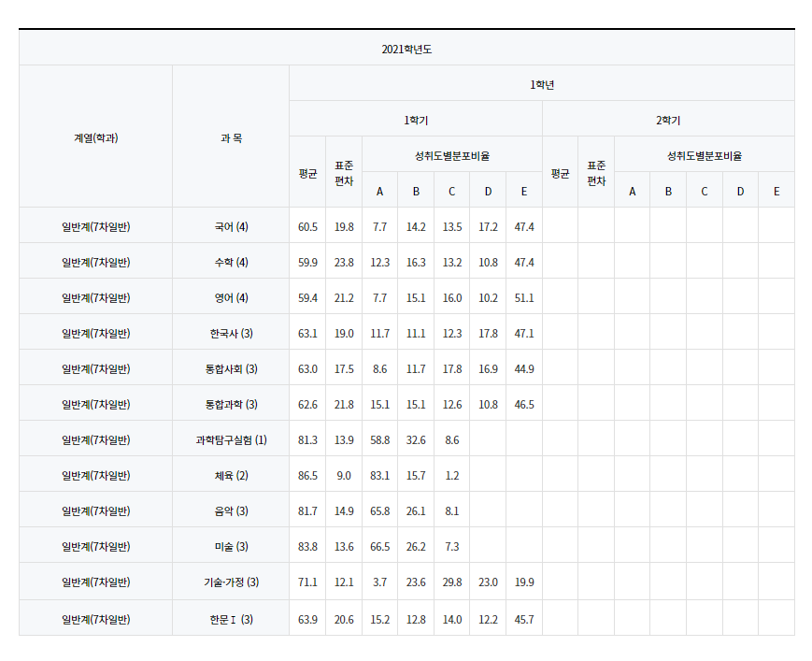Click the 체육 (2) subject cell
The height and width of the screenshot is (661, 812).
[231, 475]
